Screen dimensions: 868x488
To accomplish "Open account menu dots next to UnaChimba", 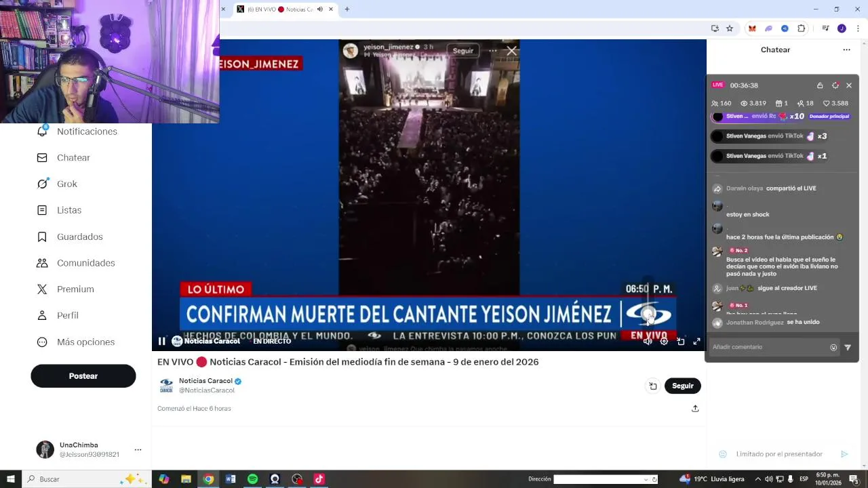I will point(138,450).
